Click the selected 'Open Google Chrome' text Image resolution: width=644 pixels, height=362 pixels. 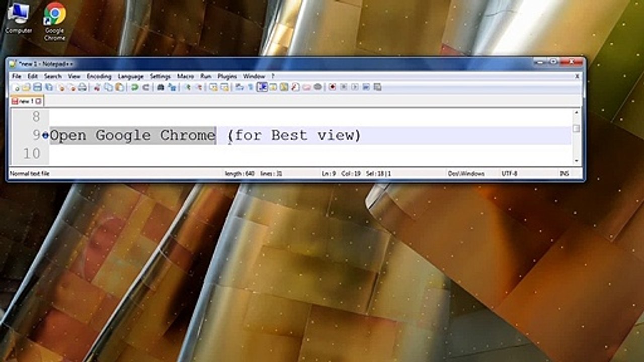click(133, 135)
